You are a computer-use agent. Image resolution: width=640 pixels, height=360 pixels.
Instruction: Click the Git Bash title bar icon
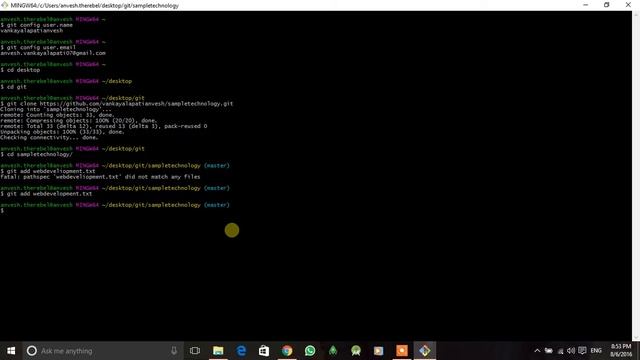tap(4, 5)
